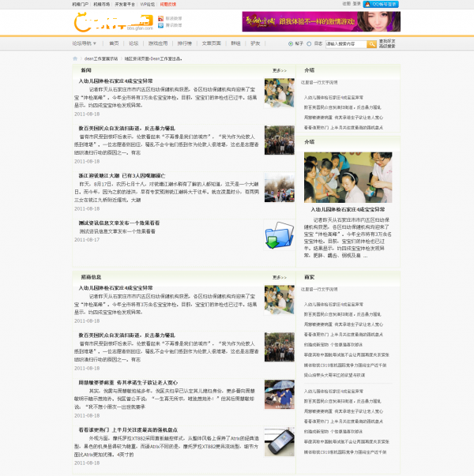Screen dimensions: 474x476
Task: Click the Gfan forum logo
Action: (x=113, y=22)
